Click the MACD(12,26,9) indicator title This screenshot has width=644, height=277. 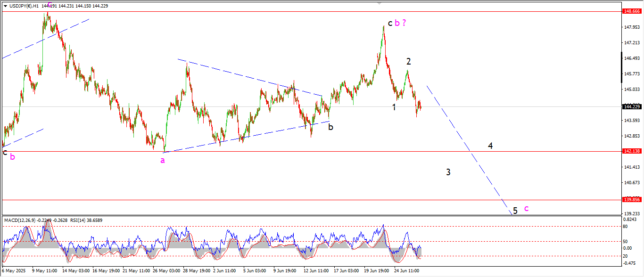20,220
